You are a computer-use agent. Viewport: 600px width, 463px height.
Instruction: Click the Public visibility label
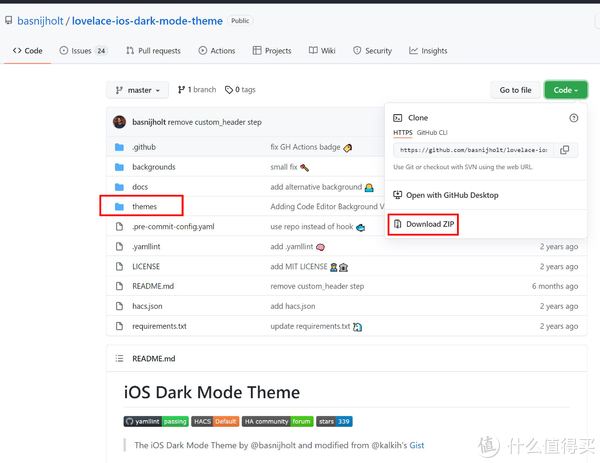pos(240,21)
